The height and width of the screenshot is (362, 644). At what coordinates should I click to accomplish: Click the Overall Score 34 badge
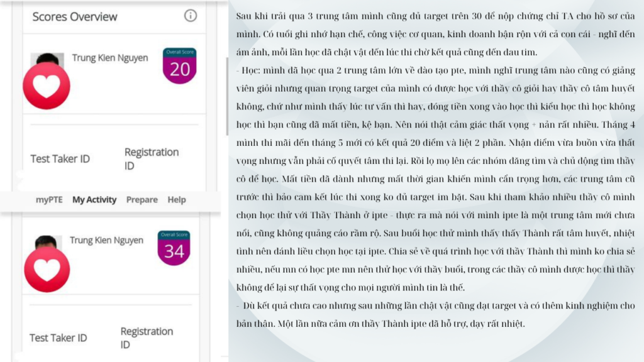pyautogui.click(x=174, y=248)
